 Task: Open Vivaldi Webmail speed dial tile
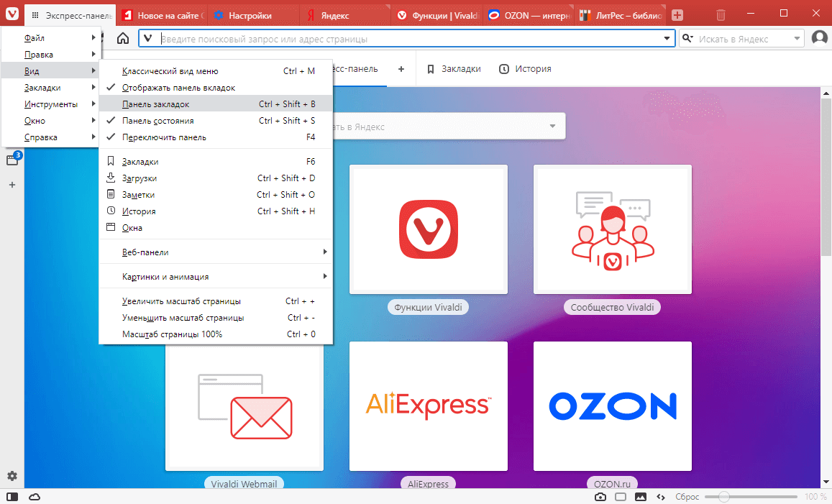[x=244, y=406]
